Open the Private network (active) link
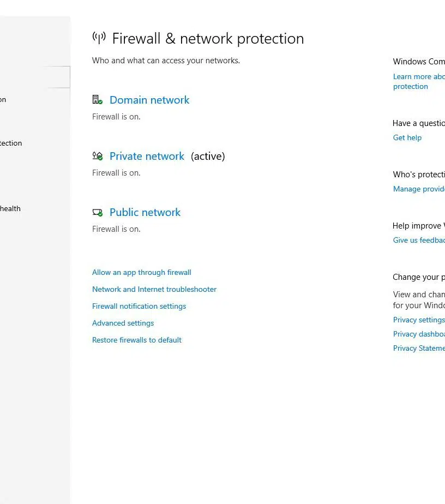 [147, 156]
